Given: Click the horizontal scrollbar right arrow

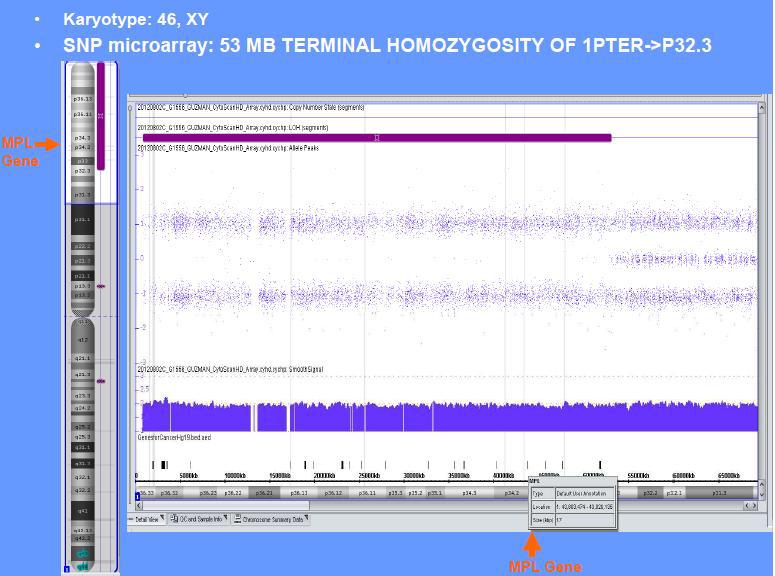Looking at the screenshot, I should pos(754,505).
